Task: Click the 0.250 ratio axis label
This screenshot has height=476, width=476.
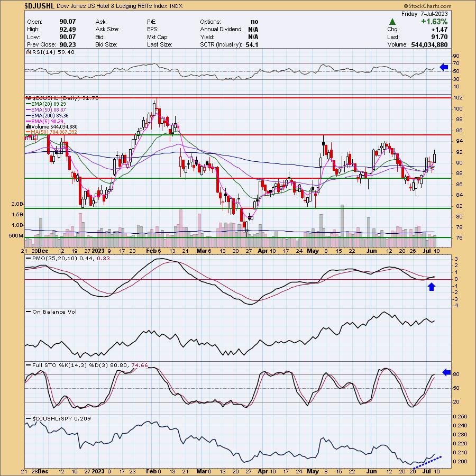Action: click(460, 417)
